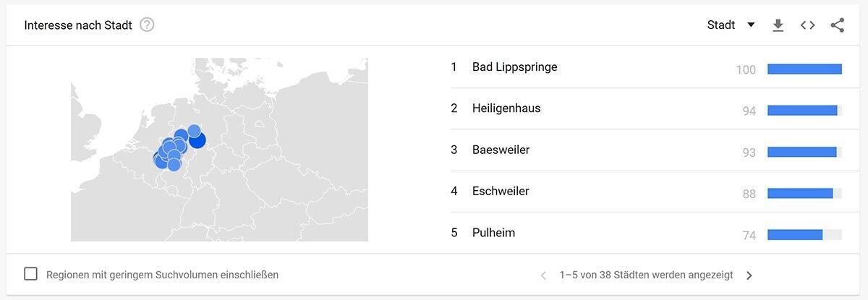Image resolution: width=868 pixels, height=300 pixels.
Task: Click the darkest blue bubble on map
Action: tap(197, 140)
